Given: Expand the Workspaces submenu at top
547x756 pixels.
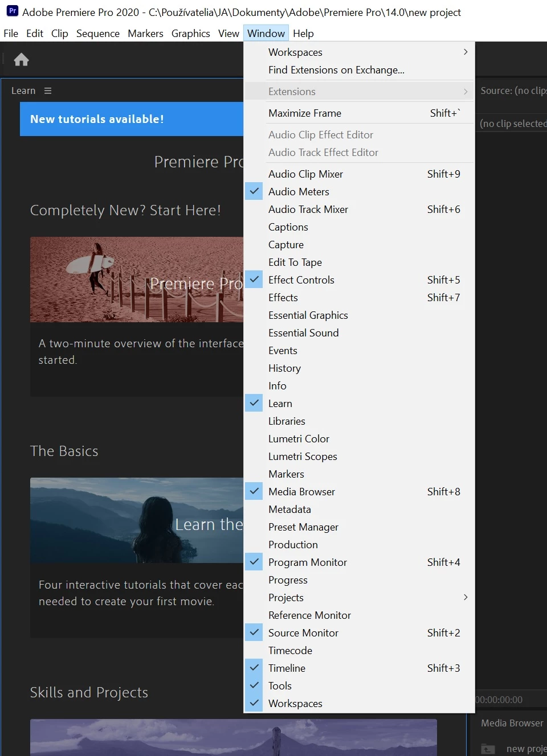Looking at the screenshot, I should (359, 52).
